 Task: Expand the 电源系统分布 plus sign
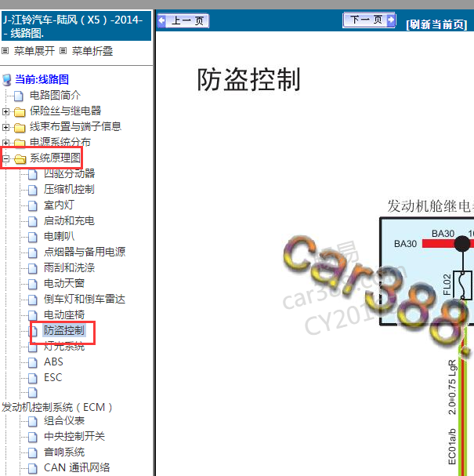5,143
